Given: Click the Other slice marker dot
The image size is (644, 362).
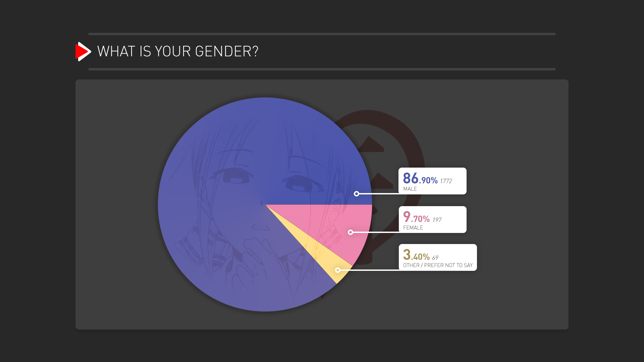Looking at the screenshot, I should pos(338,270).
